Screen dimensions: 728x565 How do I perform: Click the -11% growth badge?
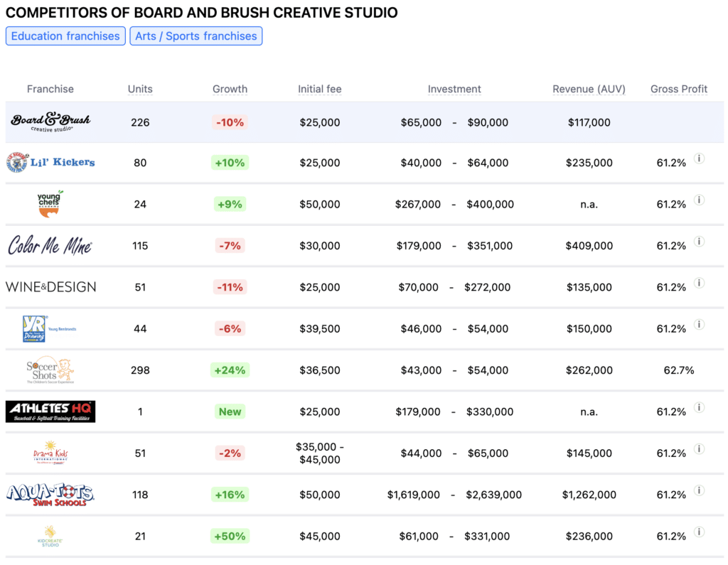[x=230, y=287]
